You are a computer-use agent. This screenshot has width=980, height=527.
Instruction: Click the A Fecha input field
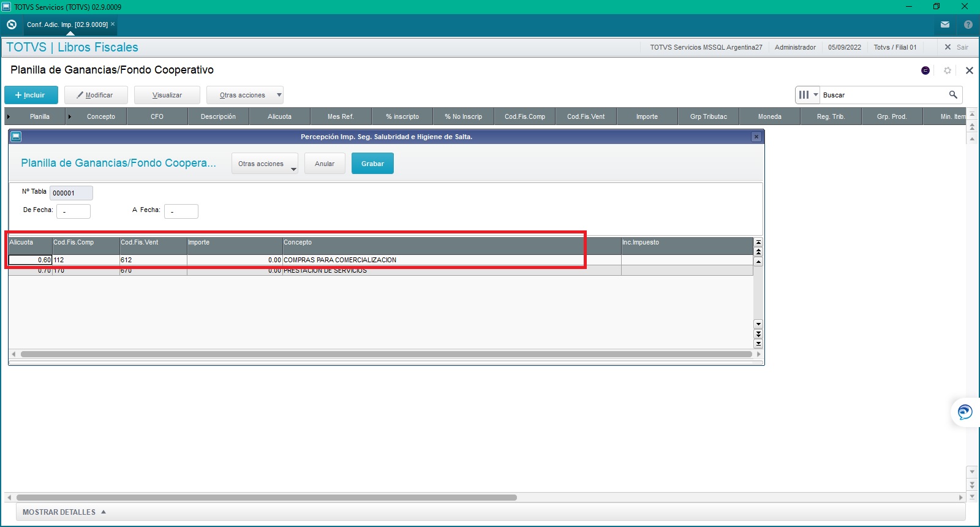[181, 211]
